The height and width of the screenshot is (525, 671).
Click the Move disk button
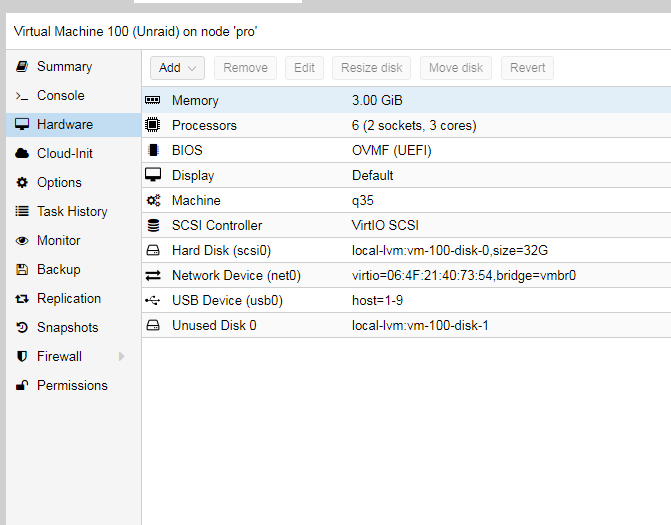(456, 68)
